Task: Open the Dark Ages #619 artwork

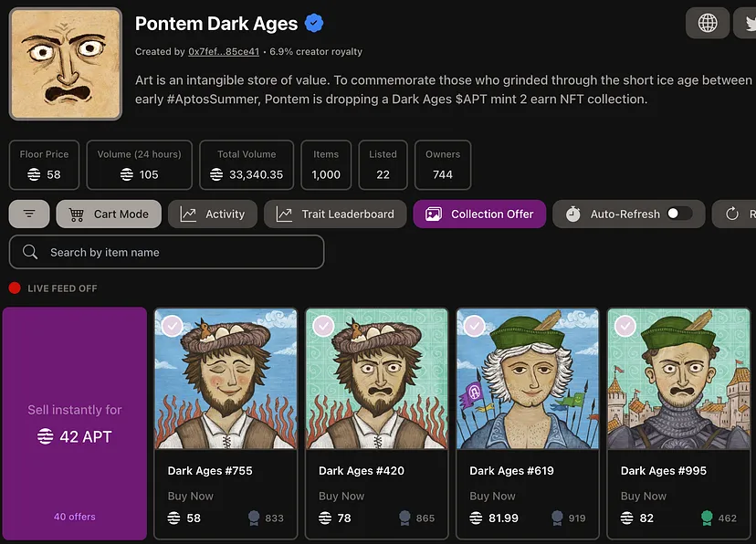Action: (x=528, y=379)
